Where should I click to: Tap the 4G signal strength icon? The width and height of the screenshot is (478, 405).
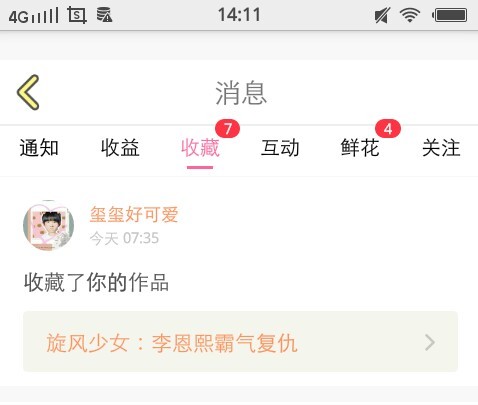(34, 16)
